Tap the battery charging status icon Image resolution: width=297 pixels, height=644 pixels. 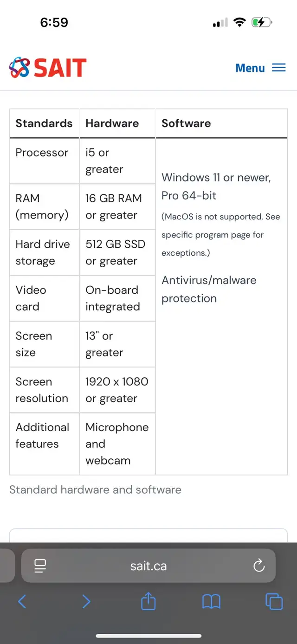(x=262, y=22)
